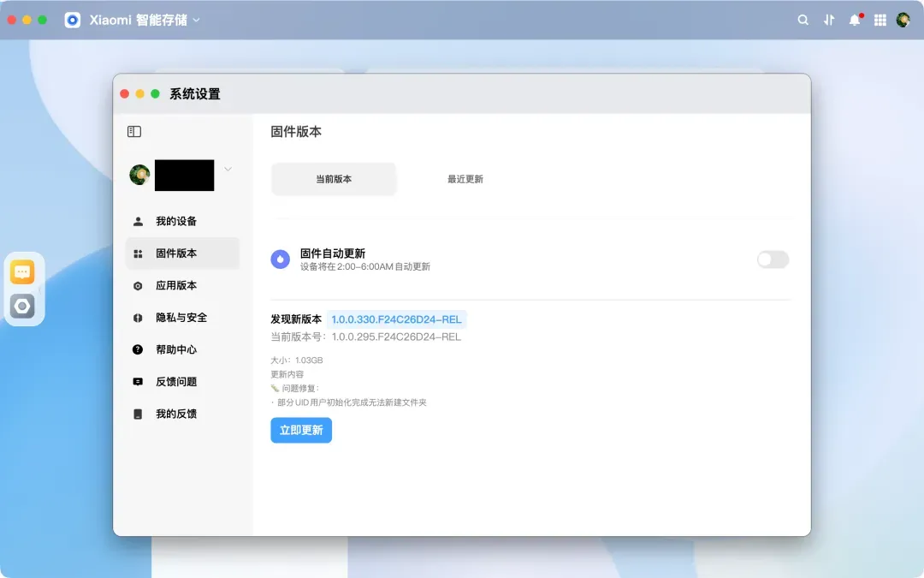
Task: Open notifications bell icon
Action: 855,20
